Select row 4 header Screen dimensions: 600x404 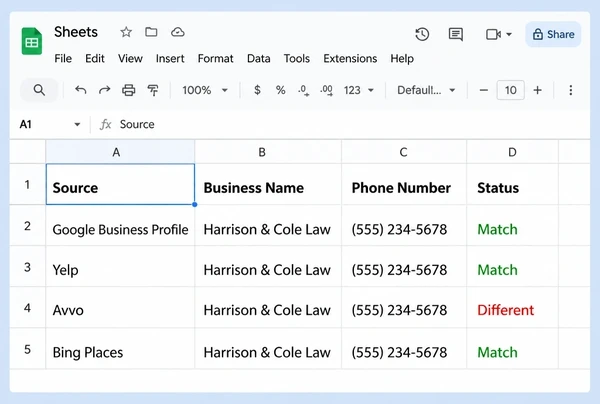tap(28, 307)
